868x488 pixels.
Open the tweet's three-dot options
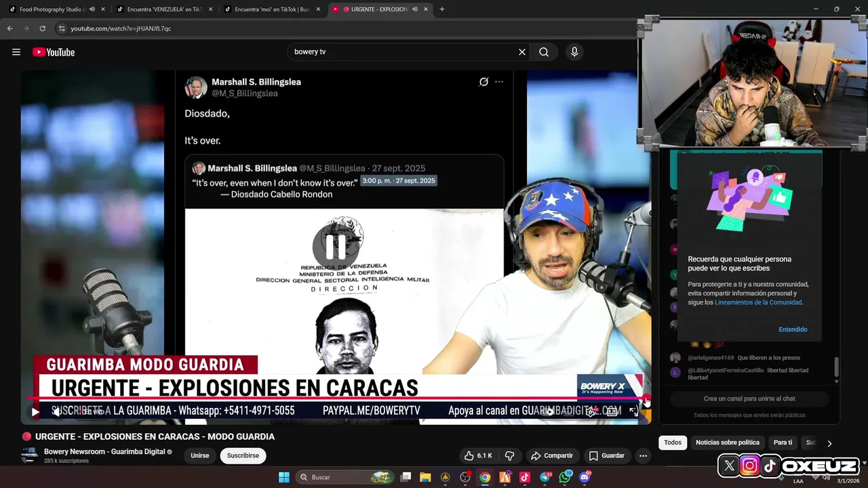coord(499,82)
